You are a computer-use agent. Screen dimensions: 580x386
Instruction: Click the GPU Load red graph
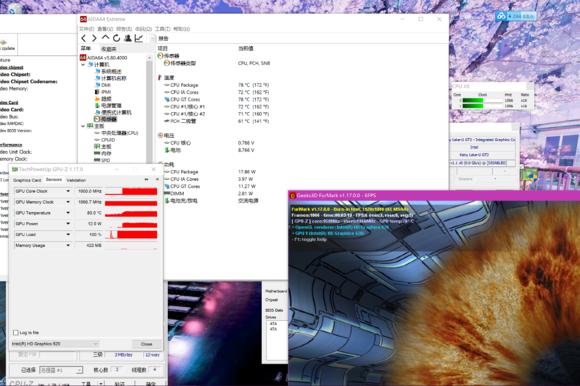click(x=131, y=234)
